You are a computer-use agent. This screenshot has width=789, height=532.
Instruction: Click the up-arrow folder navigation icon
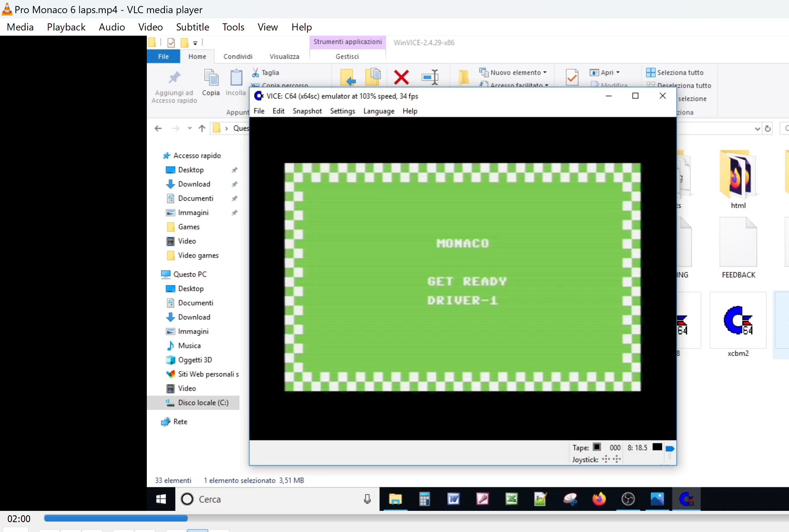(x=202, y=128)
